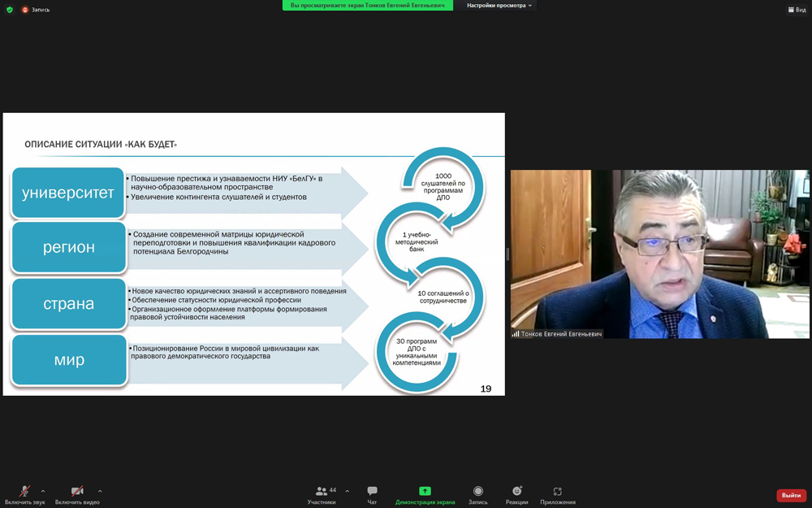Open the Реакции menu
This screenshot has width=812, height=508.
(x=516, y=495)
